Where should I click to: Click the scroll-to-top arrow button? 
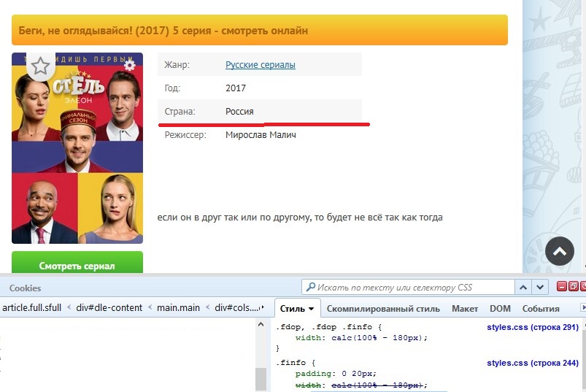click(560, 251)
